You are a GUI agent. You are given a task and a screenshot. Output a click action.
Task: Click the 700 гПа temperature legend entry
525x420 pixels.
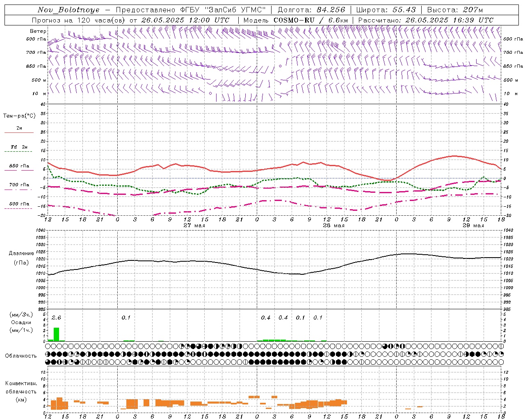[x=19, y=185]
